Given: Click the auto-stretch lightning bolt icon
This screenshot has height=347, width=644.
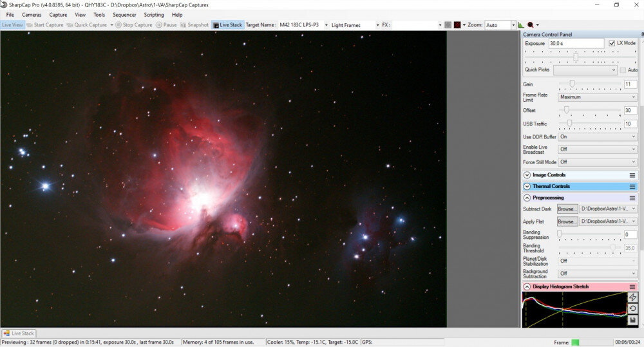Looking at the screenshot, I should 632,297.
